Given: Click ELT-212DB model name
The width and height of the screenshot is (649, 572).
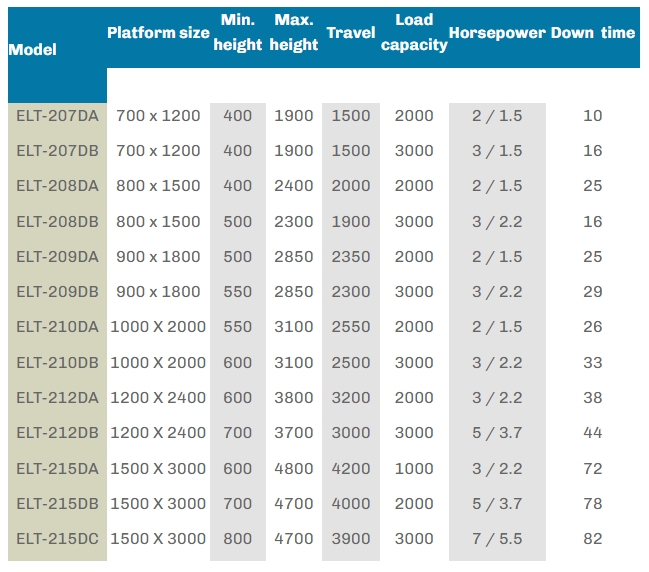Looking at the screenshot, I should 58,433.
